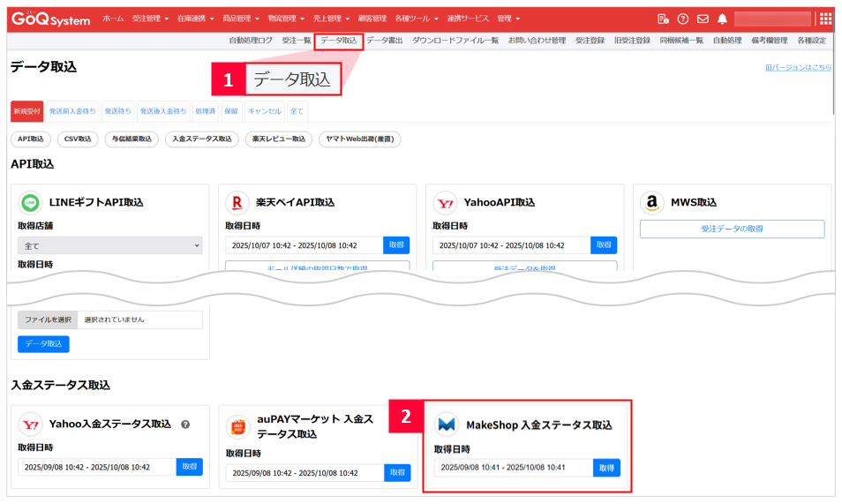Viewport: 842px width, 504px height.
Task: Select the データ書出 submenu item
Action: (x=384, y=41)
